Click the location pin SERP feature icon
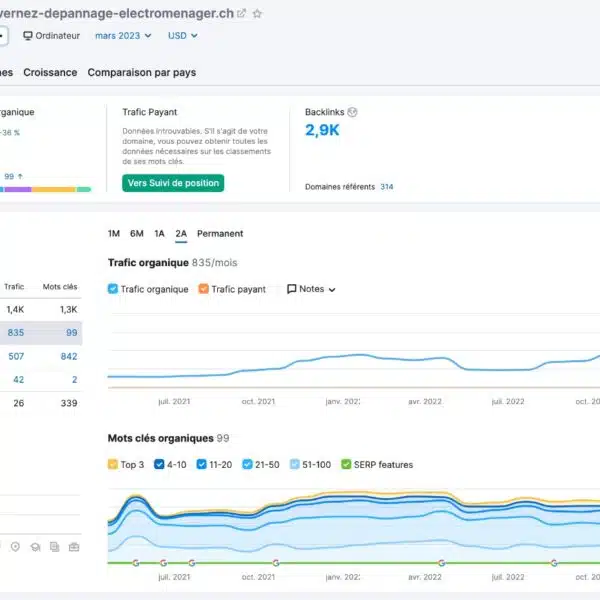The width and height of the screenshot is (600, 600). point(15,547)
